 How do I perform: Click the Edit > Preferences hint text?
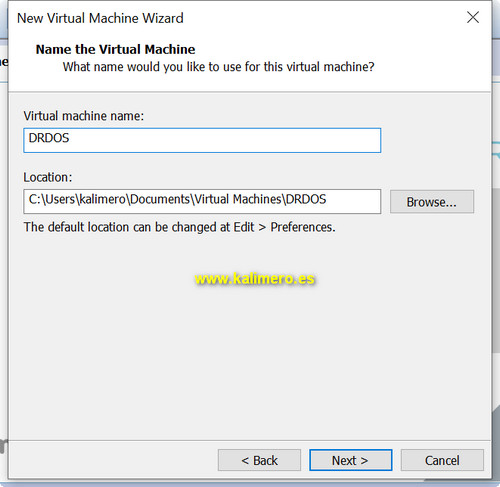coord(179,227)
